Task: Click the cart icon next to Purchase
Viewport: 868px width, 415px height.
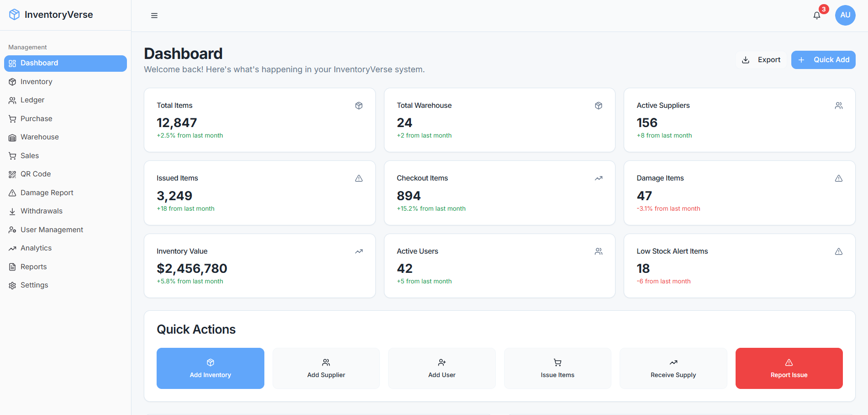Action: click(12, 118)
